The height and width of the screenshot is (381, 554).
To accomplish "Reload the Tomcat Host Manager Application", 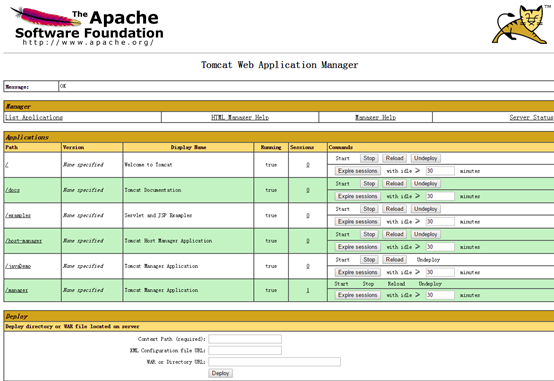I will point(394,234).
